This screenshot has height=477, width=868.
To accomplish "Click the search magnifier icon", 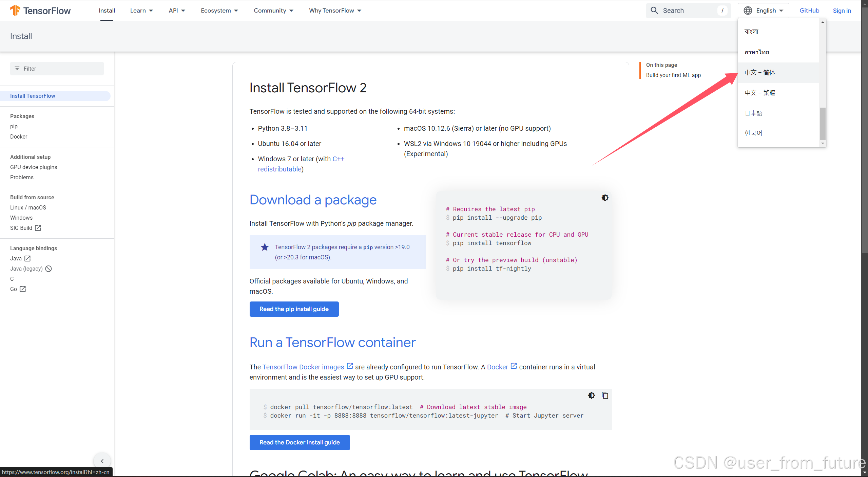I will coord(654,11).
